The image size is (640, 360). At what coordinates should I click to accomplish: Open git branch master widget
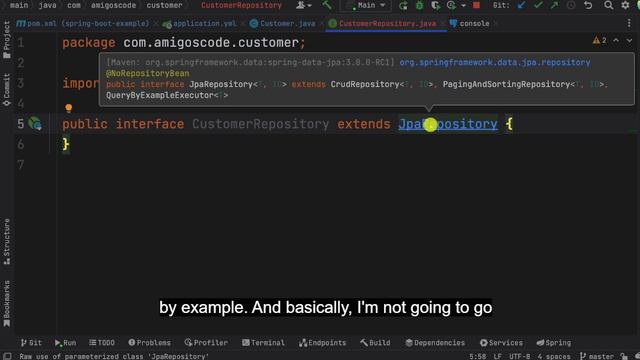[x=596, y=356]
